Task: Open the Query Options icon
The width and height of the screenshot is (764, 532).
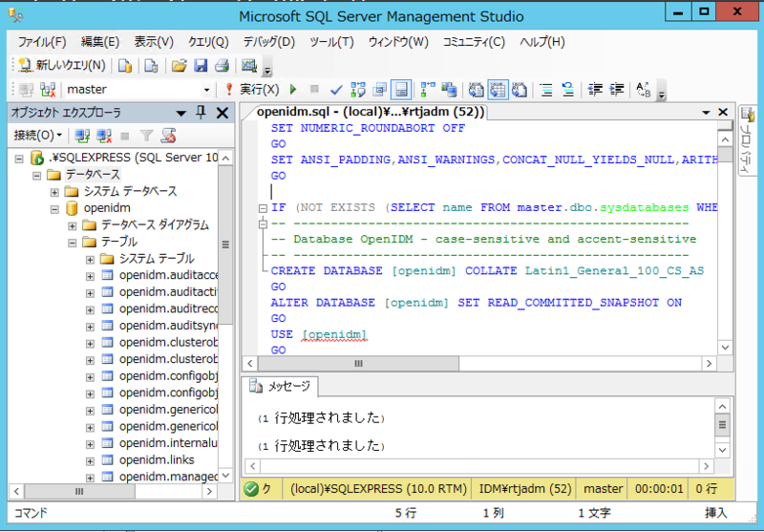Action: (379, 90)
